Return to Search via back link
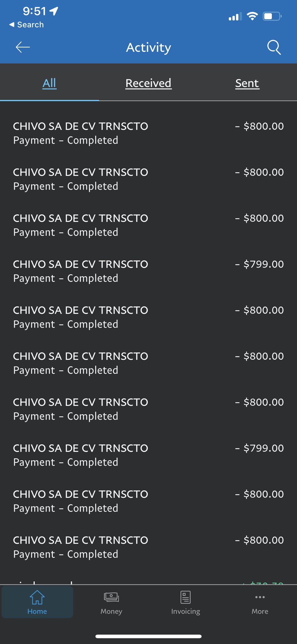The height and width of the screenshot is (644, 297). point(27,25)
